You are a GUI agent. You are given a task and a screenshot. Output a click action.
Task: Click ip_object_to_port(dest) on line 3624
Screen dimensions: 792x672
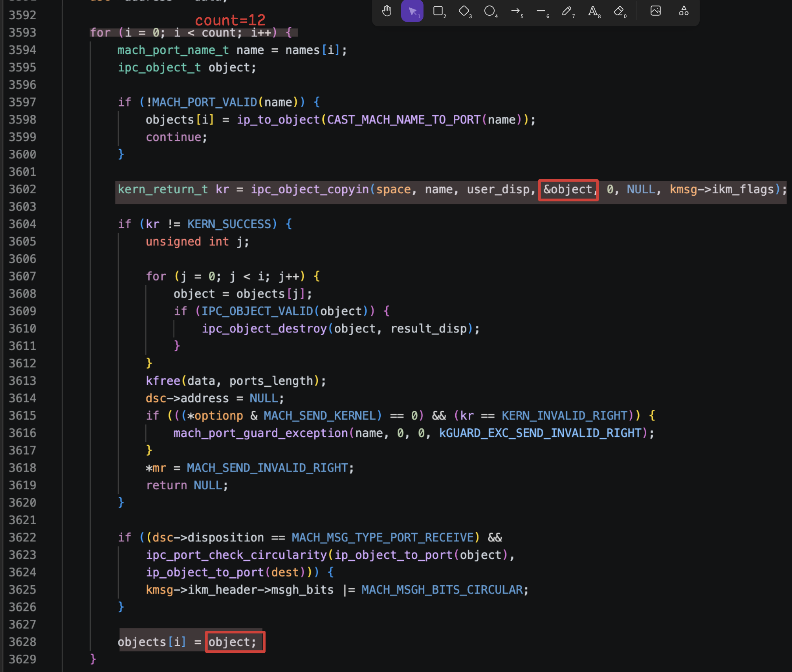click(225, 572)
